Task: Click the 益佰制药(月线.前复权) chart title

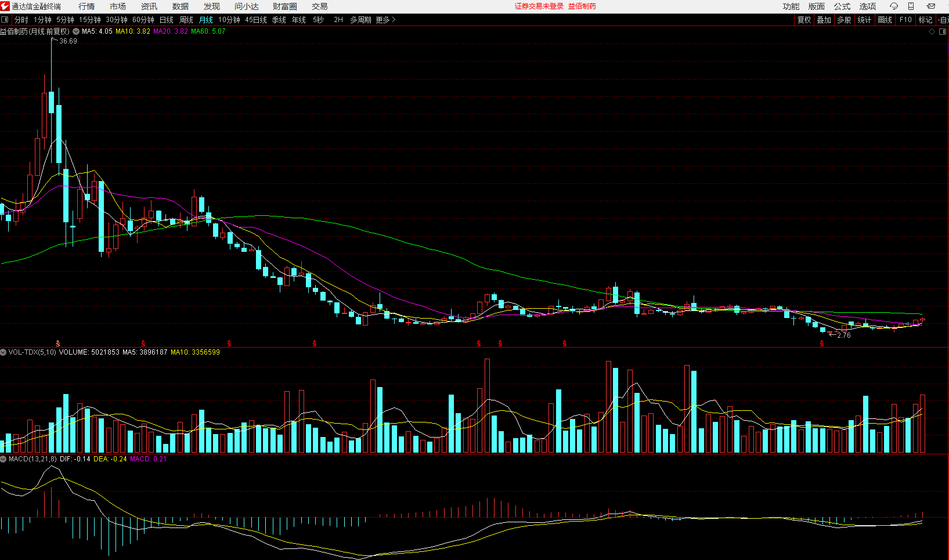Action: pyautogui.click(x=35, y=31)
